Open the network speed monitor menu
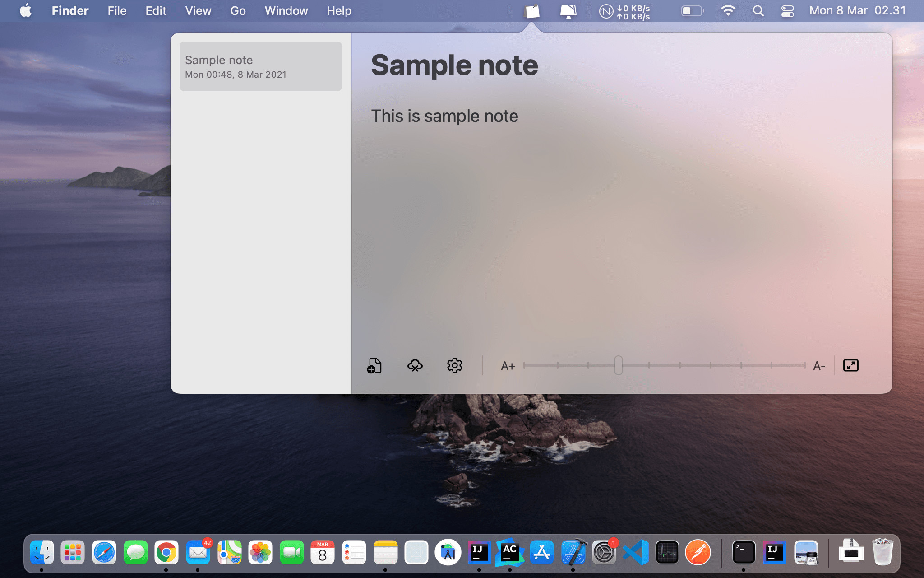The image size is (924, 578). point(625,12)
